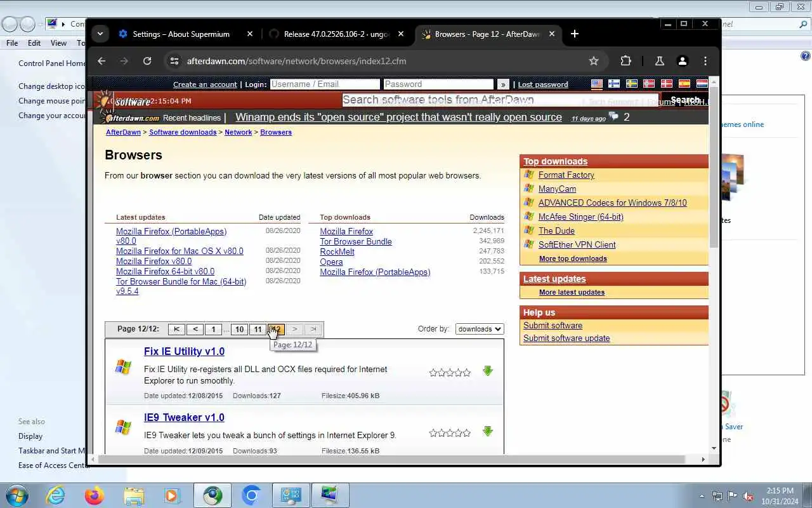Screen dimensions: 812x508
Task: Open the experiments flask icon
Action: pos(659,61)
